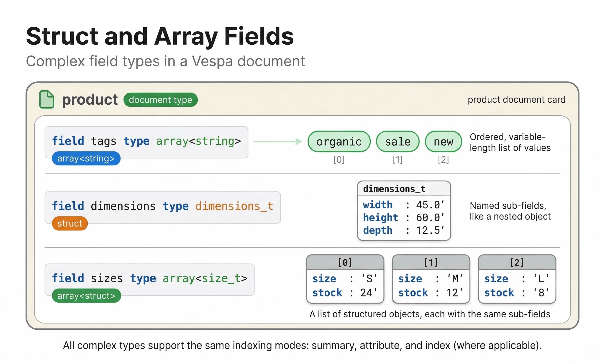605x364 pixels.
Task: Select the document type label tab
Action: (161, 100)
